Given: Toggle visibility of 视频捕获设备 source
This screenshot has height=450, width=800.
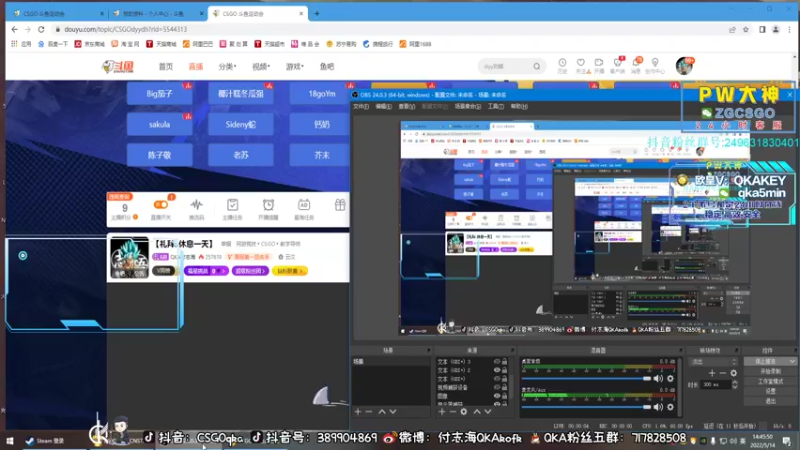Looking at the screenshot, I should coord(496,387).
